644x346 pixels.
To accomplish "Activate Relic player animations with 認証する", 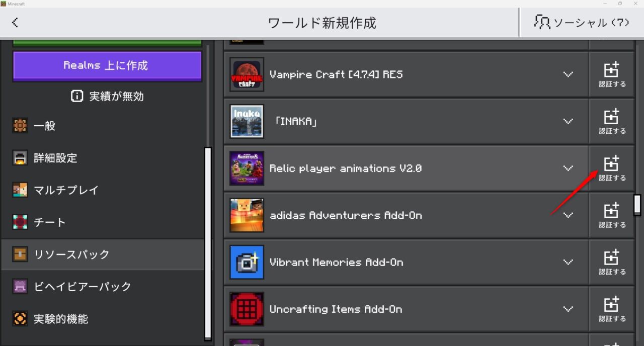I will [x=612, y=168].
